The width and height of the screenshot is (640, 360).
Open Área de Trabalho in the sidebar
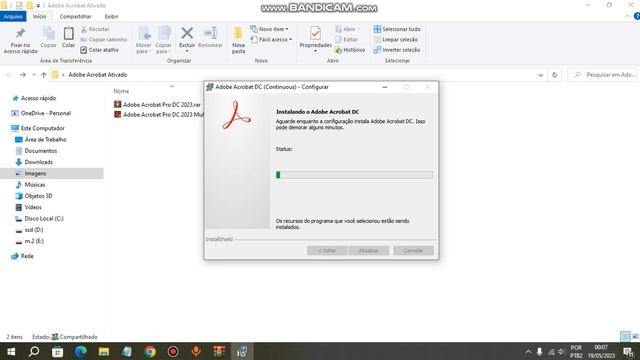pyautogui.click(x=41, y=140)
